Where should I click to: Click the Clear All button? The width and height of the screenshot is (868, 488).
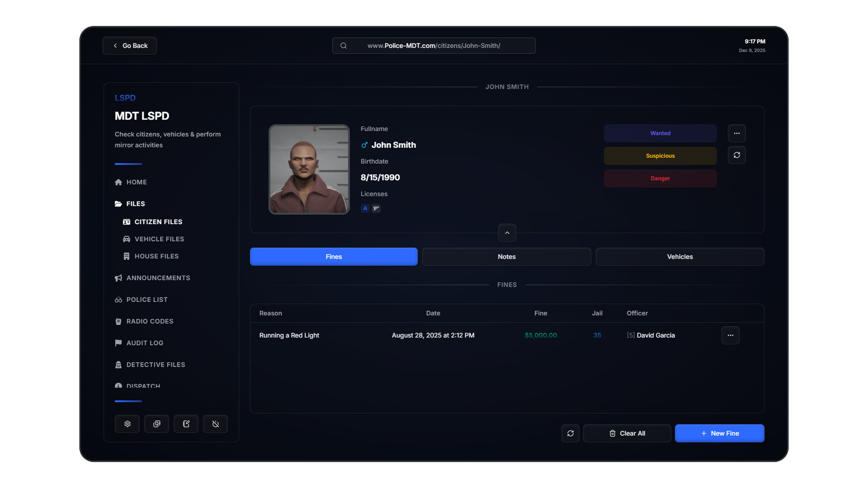point(627,433)
